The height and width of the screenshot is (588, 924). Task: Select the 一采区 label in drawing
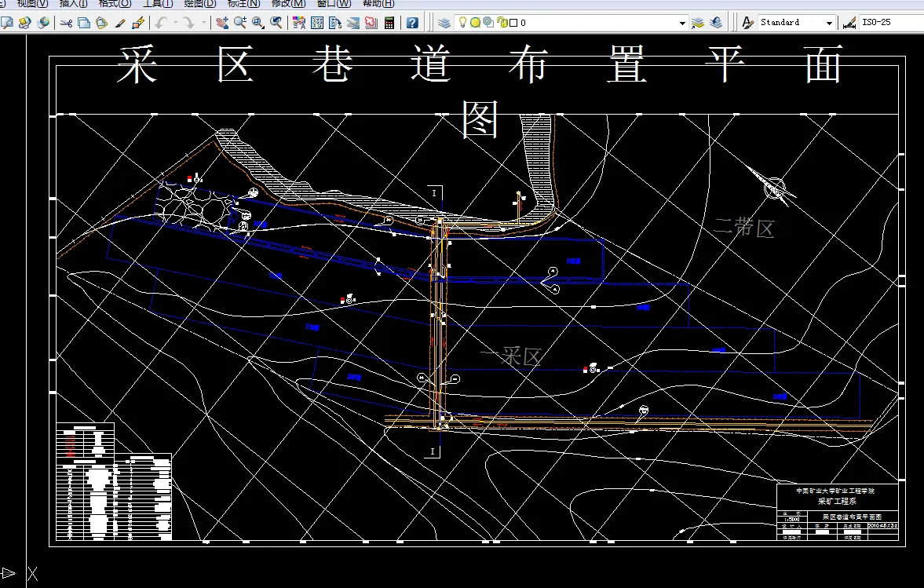pos(510,356)
